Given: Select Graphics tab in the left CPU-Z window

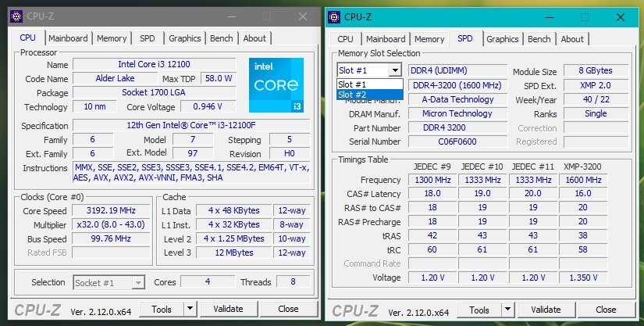Looking at the screenshot, I should pos(185,38).
